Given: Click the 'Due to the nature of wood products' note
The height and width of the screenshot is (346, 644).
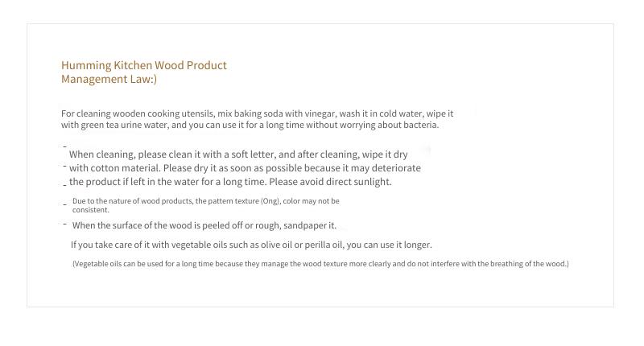Looking at the screenshot, I should 206,201.
